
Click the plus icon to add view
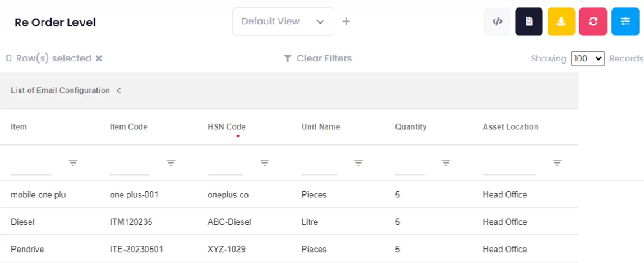click(x=346, y=21)
